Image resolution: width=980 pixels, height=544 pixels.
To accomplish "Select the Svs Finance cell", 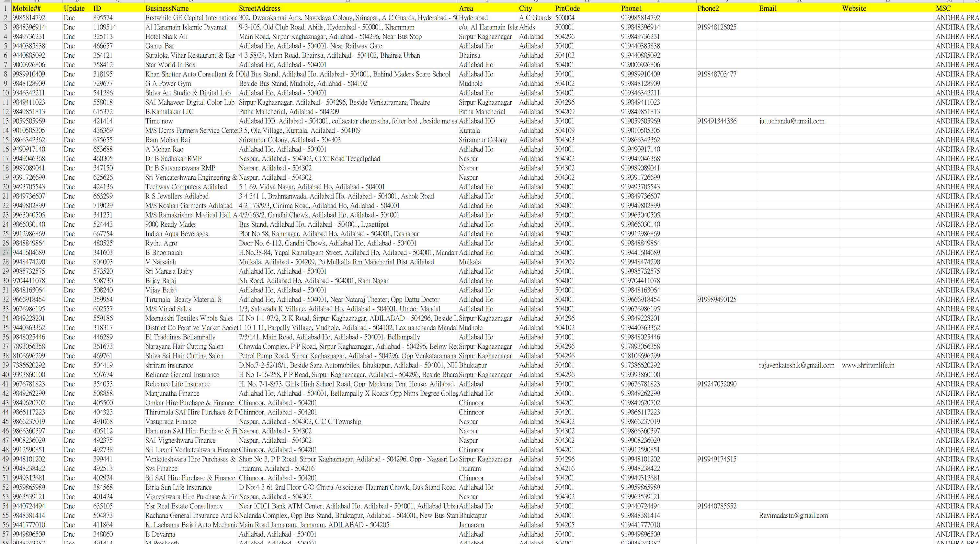I will pos(191,469).
